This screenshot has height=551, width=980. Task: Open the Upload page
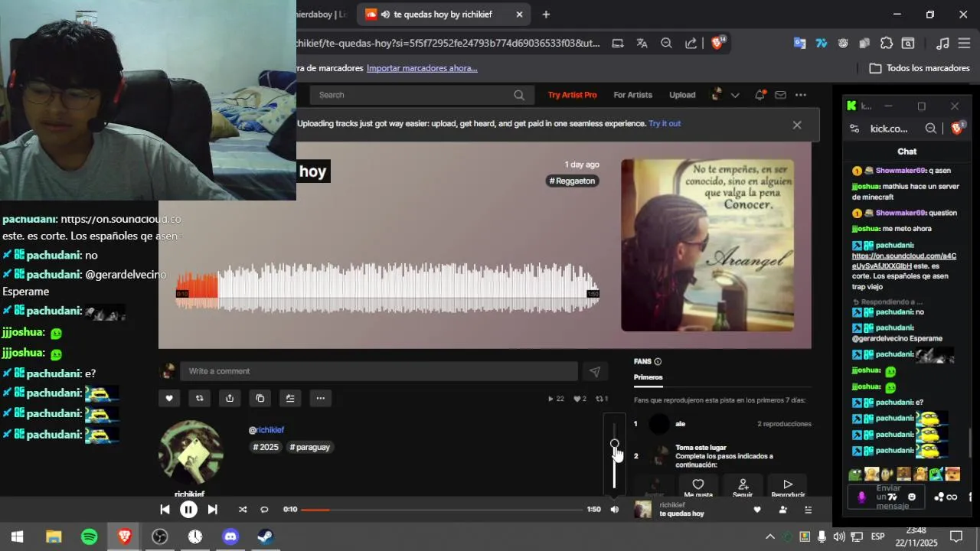pyautogui.click(x=682, y=95)
